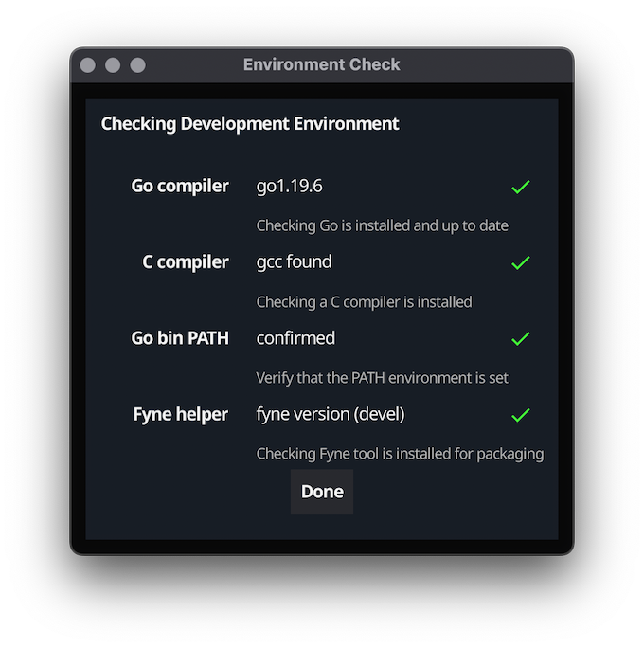Close the Environment Check window

(87, 64)
